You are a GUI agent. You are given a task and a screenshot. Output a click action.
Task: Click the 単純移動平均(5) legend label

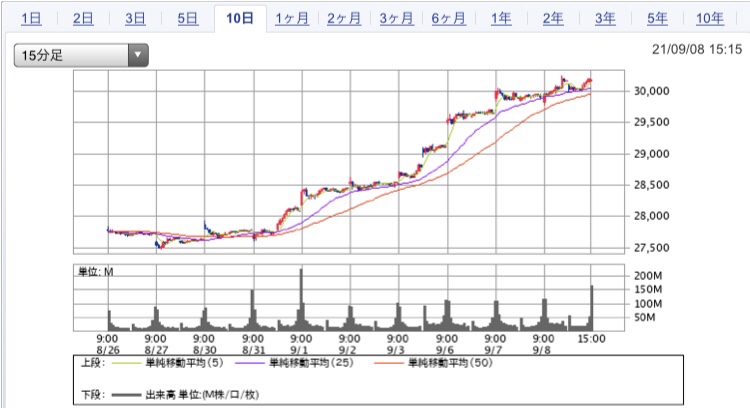coord(184,363)
